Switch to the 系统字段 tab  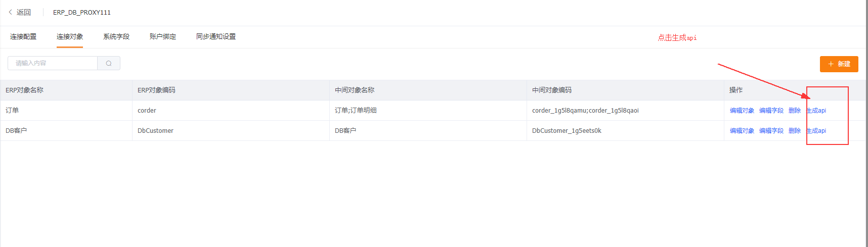pyautogui.click(x=116, y=36)
